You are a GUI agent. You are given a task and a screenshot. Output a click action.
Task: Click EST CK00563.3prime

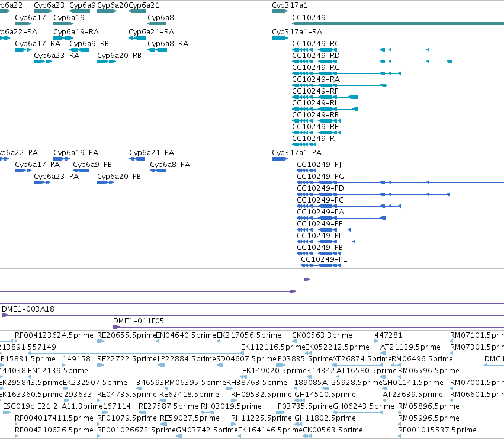322,335
